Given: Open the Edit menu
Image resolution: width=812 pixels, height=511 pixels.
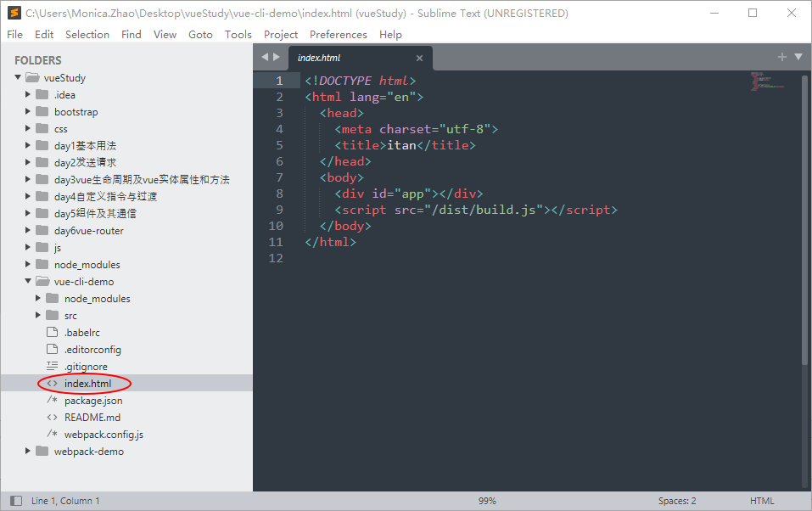Looking at the screenshot, I should 44,34.
